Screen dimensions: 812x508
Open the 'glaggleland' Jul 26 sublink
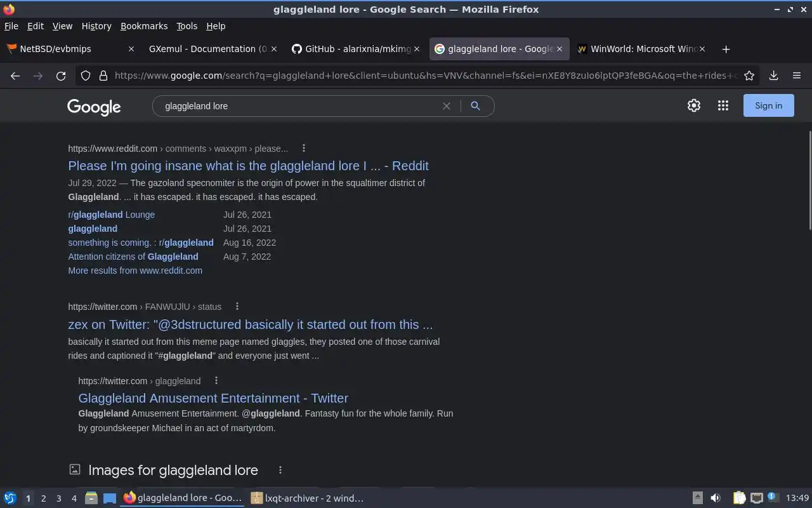pos(93,229)
